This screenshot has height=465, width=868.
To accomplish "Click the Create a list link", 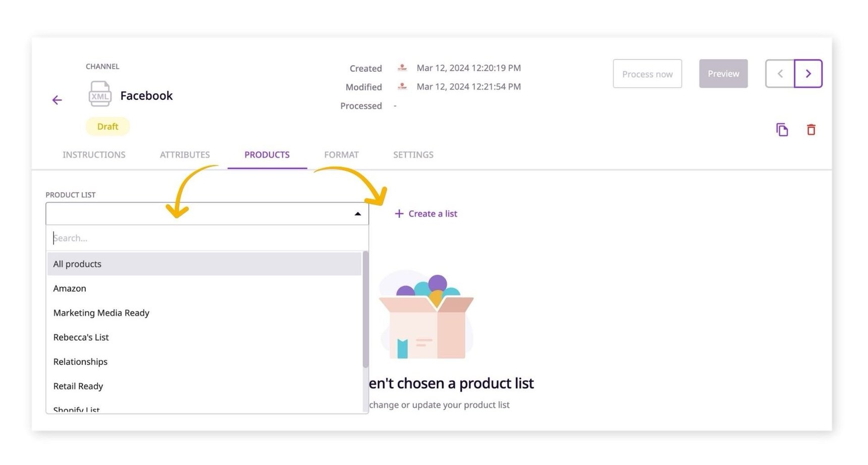I will pos(432,214).
